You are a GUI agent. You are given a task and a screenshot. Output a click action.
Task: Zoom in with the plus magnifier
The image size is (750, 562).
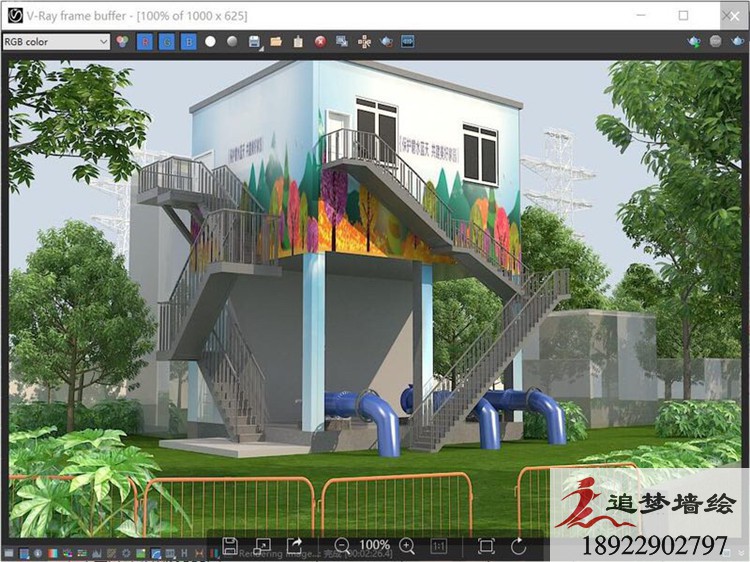407,546
